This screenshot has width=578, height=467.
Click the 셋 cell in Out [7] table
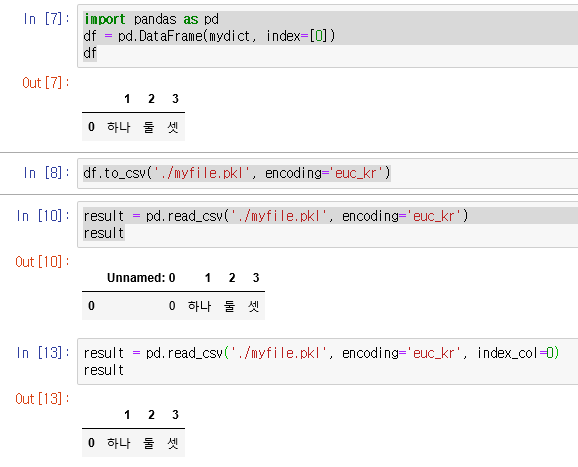click(173, 127)
